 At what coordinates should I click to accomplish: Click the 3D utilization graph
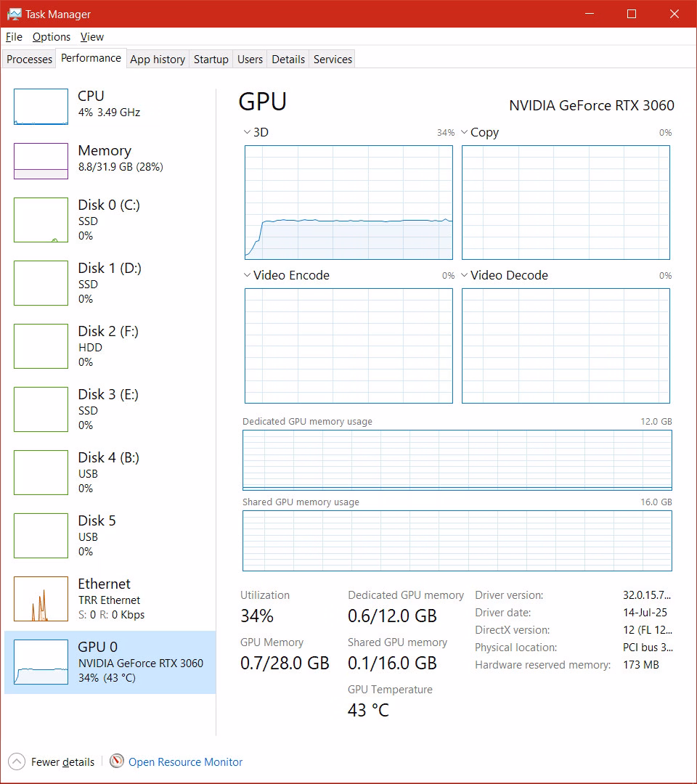(348, 203)
